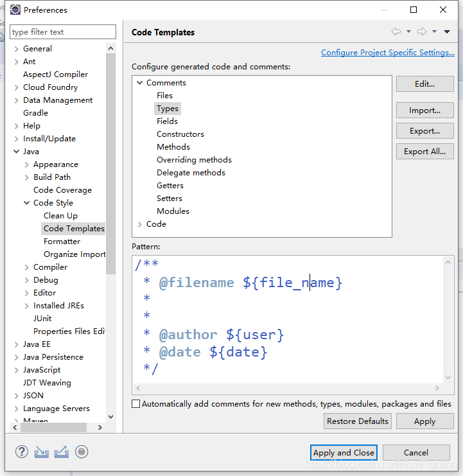Expand the Install/Update node
The height and width of the screenshot is (476, 463).
(17, 139)
